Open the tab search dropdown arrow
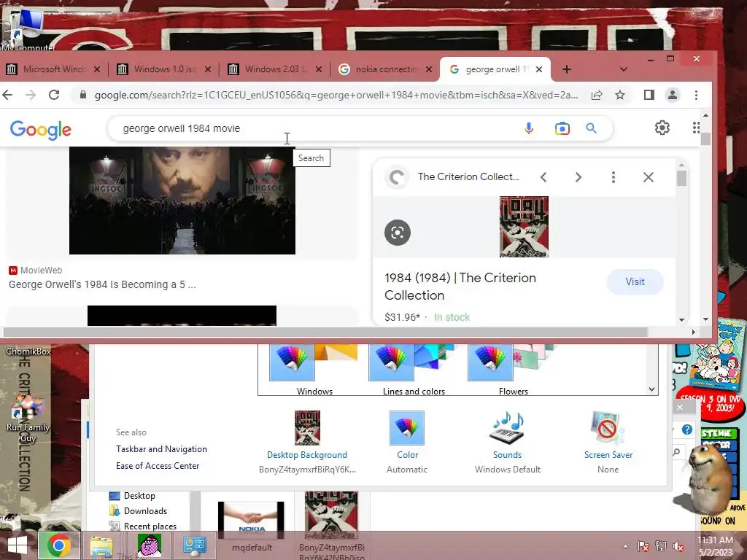Viewport: 747px width, 560px height. [623, 69]
